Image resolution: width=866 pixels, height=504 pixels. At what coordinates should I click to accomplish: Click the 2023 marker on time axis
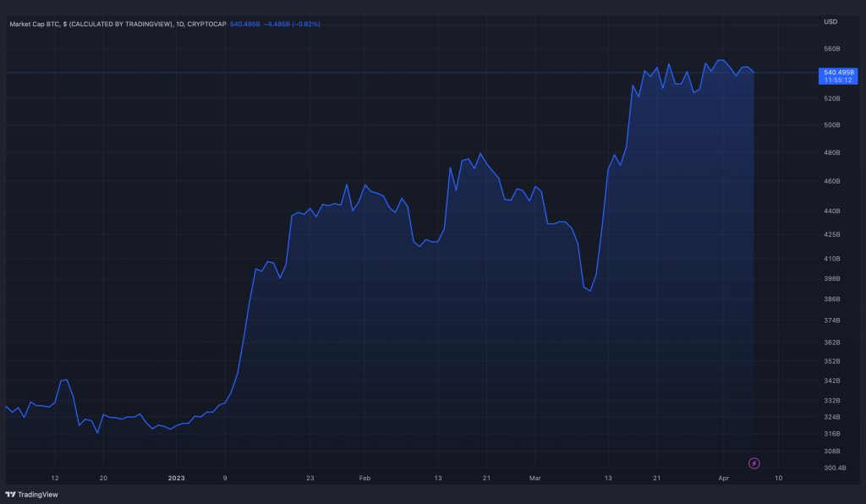pos(175,478)
